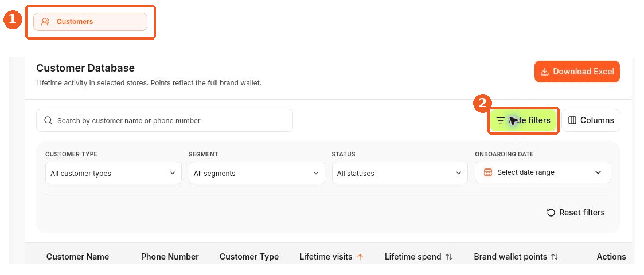Open the All statuses dropdown
The width and height of the screenshot is (644, 275).
pyautogui.click(x=400, y=173)
